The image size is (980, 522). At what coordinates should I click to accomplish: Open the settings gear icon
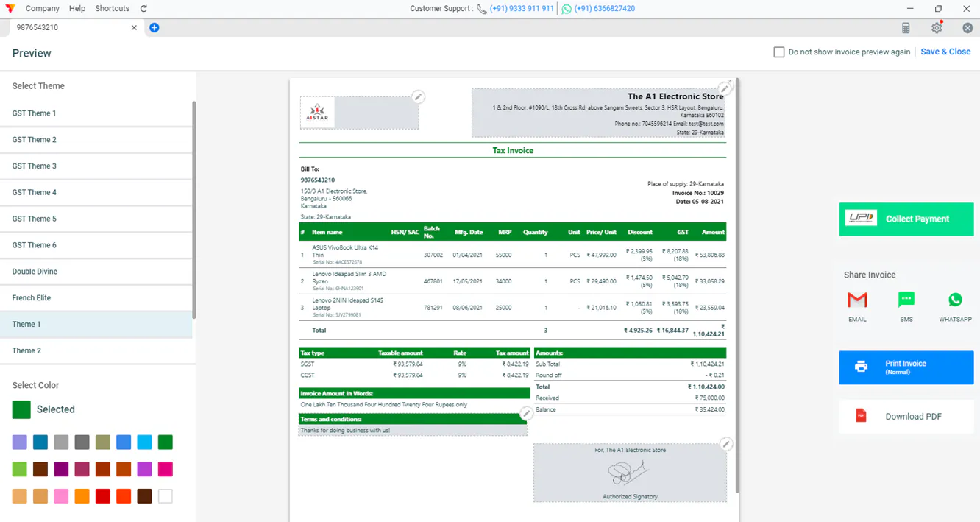(937, 28)
